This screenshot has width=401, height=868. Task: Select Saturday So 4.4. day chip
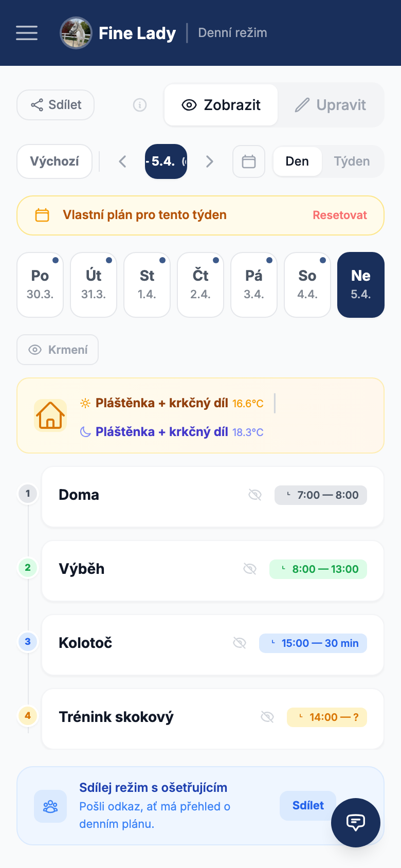click(x=307, y=284)
